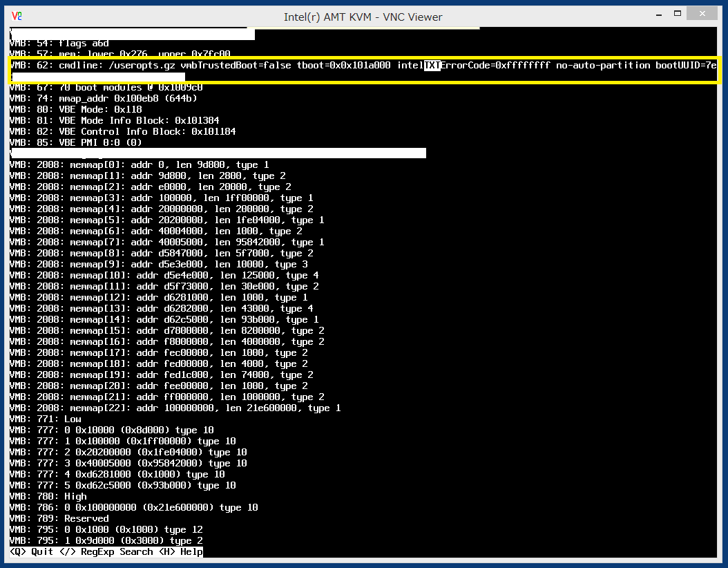
Task: Click '</> RegExp Search' in the bottom bar
Action: (x=106, y=551)
